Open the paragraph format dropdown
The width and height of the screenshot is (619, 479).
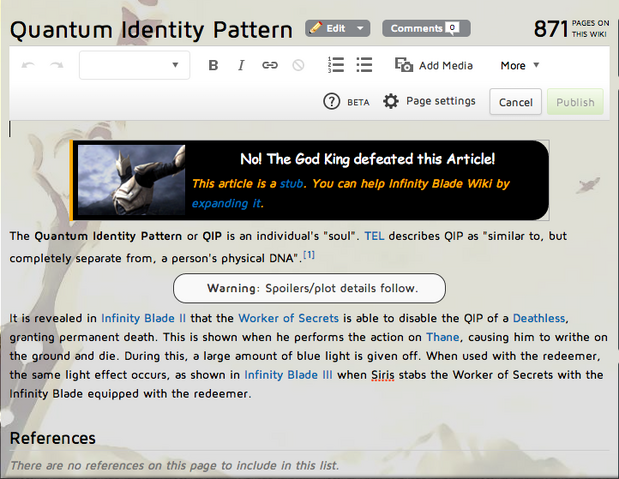pyautogui.click(x=134, y=65)
